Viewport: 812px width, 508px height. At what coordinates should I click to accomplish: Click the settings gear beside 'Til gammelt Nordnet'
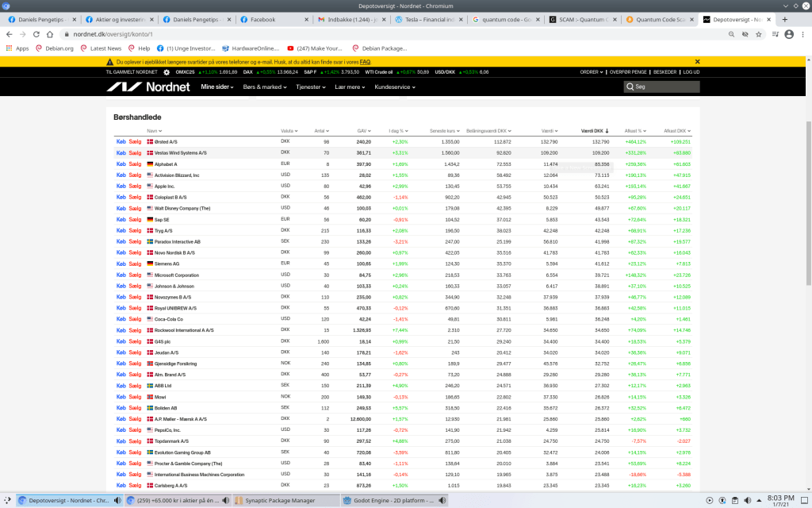(x=167, y=72)
